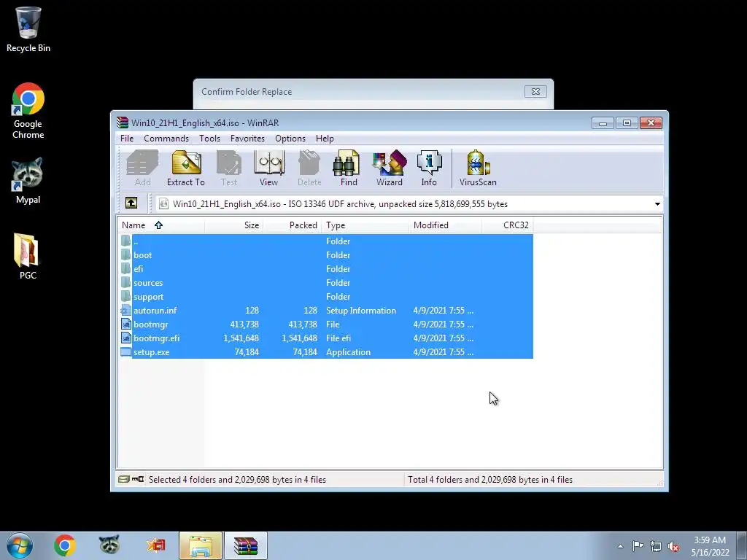
Task: Open the Tools menu
Action: [x=209, y=138]
